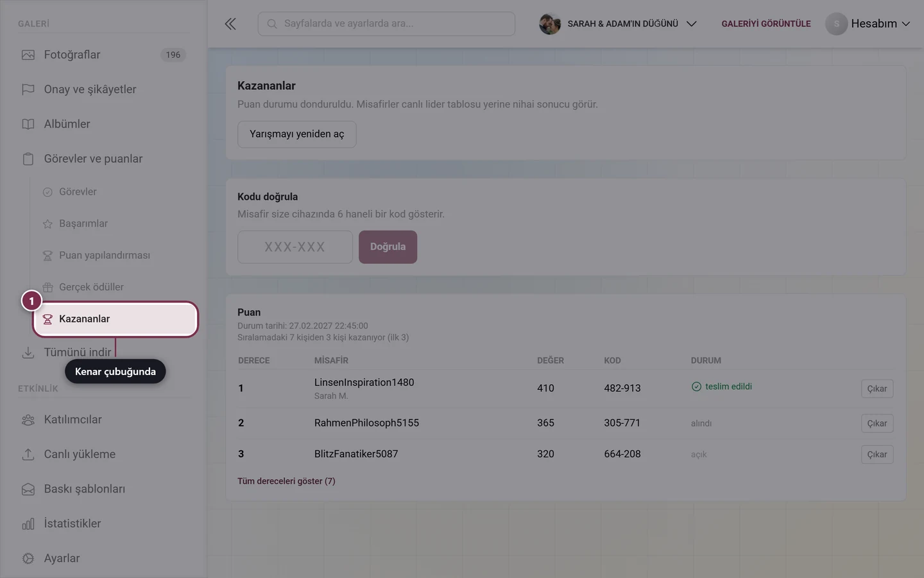Click the Yarışmayı yeniden aç button
The height and width of the screenshot is (578, 924).
(x=297, y=134)
